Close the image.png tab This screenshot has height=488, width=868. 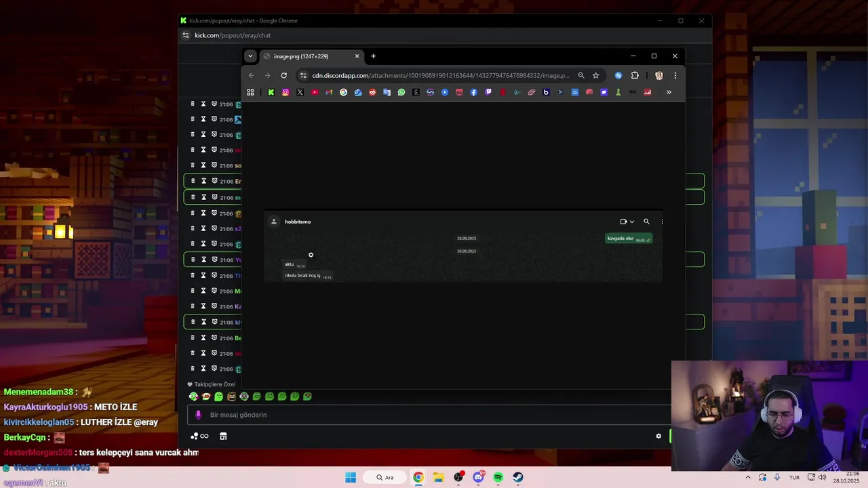357,56
